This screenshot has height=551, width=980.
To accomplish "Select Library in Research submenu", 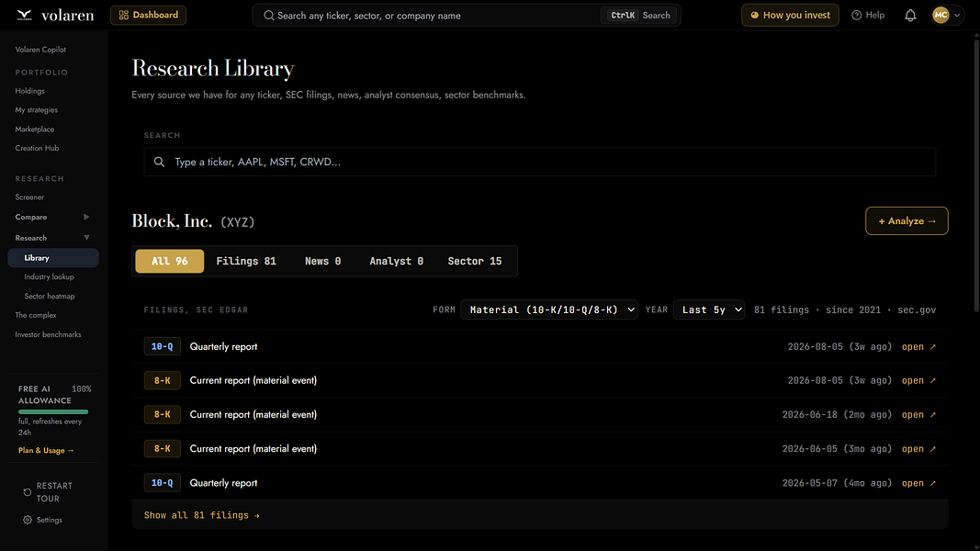I will point(53,258).
